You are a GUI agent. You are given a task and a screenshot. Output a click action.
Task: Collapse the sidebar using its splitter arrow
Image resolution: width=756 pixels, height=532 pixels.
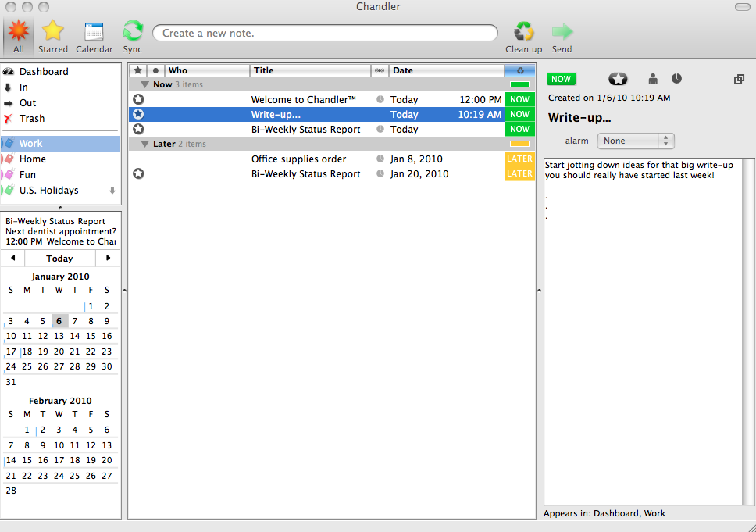click(124, 291)
